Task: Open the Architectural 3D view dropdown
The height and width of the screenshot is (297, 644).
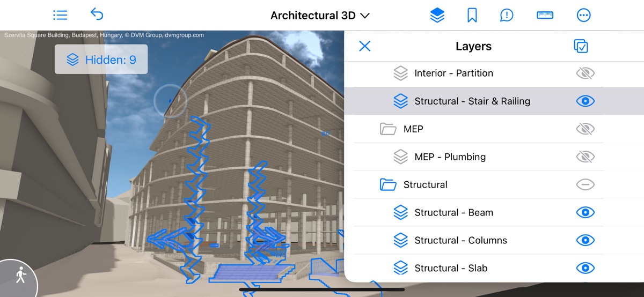Action: point(320,16)
